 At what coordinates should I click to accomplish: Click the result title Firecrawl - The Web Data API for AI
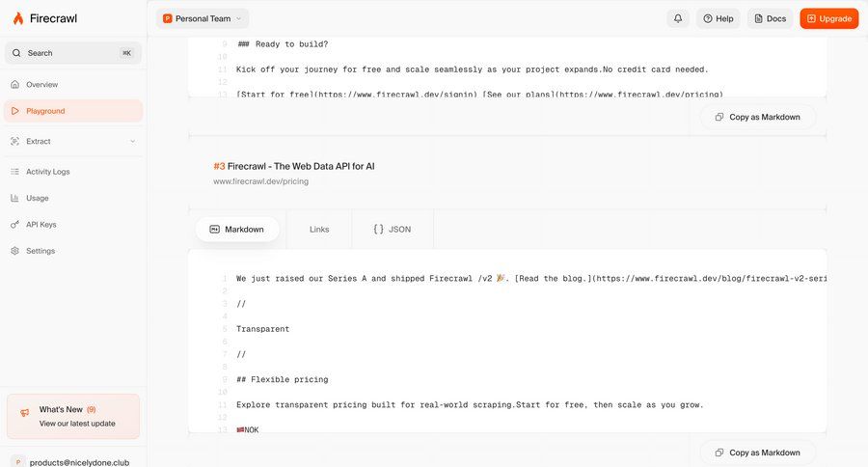[301, 166]
